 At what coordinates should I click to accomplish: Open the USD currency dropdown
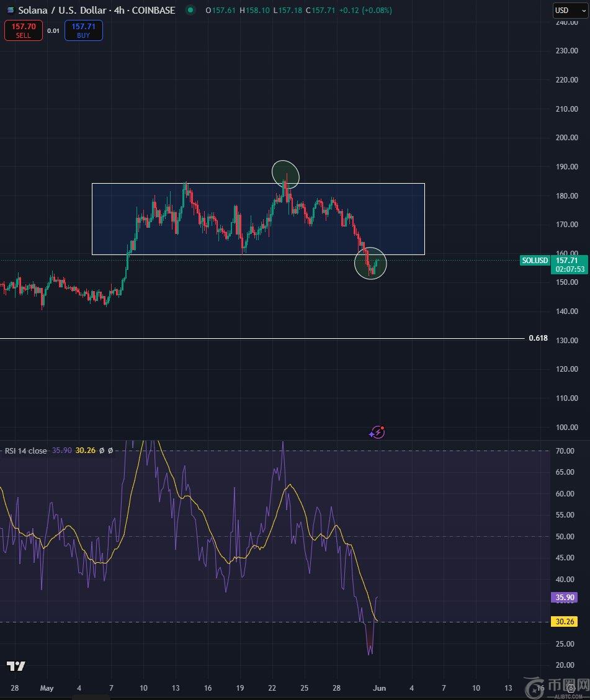(x=569, y=11)
